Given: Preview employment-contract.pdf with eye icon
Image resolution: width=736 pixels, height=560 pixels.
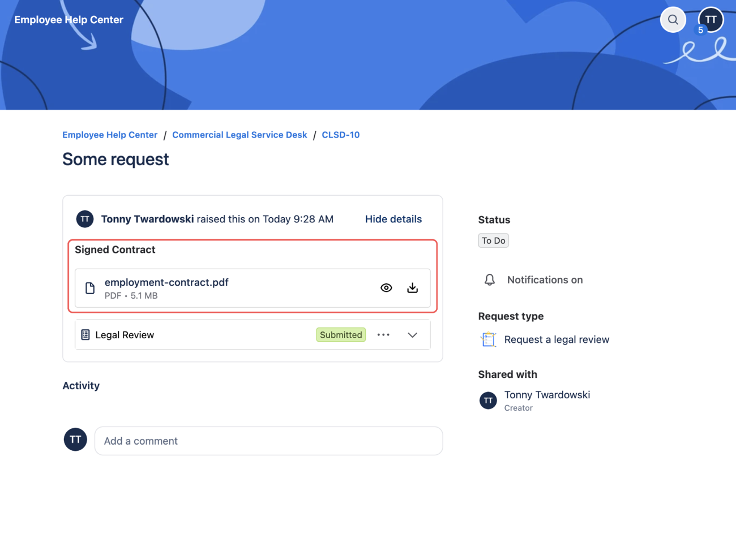Looking at the screenshot, I should coord(386,288).
